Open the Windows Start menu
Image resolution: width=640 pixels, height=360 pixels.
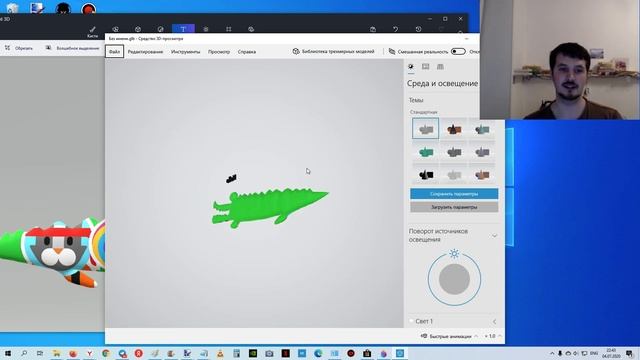click(7, 353)
